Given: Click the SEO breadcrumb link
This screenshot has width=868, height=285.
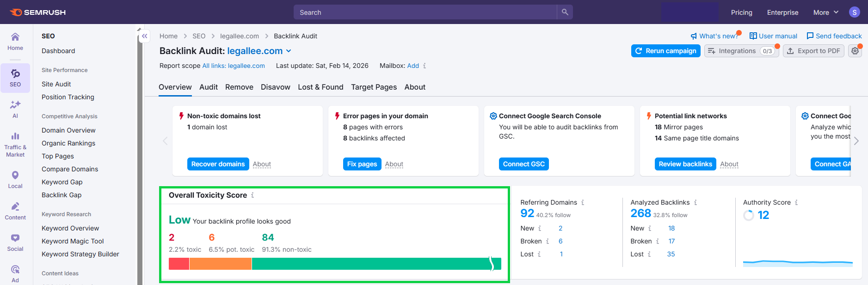Looking at the screenshot, I should tap(199, 36).
